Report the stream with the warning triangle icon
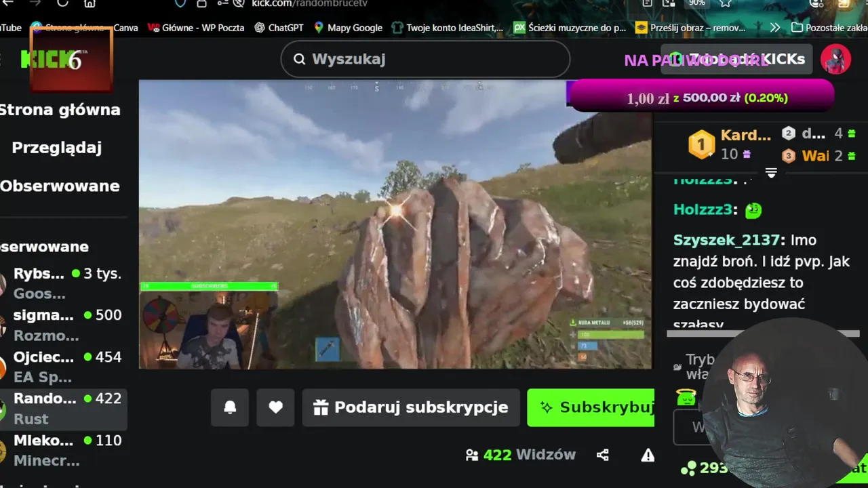Viewport: 868px width, 488px height. 648,455
